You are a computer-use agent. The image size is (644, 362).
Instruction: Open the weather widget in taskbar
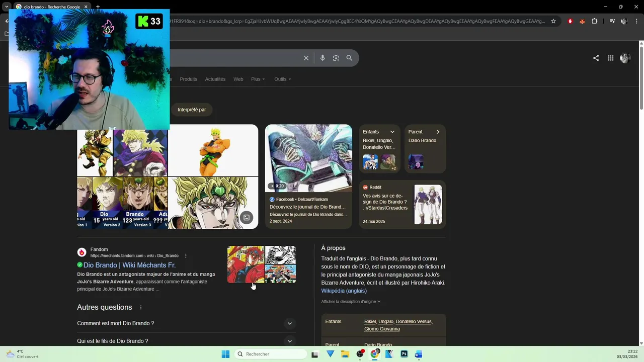tap(23, 354)
